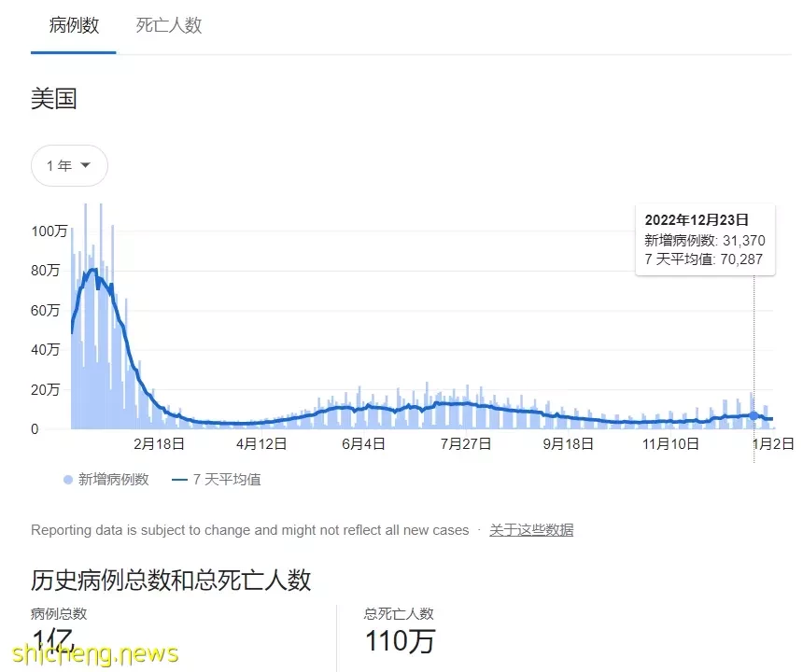Click the January peak of 7-day average line
The height and width of the screenshot is (672, 803).
coord(93,270)
